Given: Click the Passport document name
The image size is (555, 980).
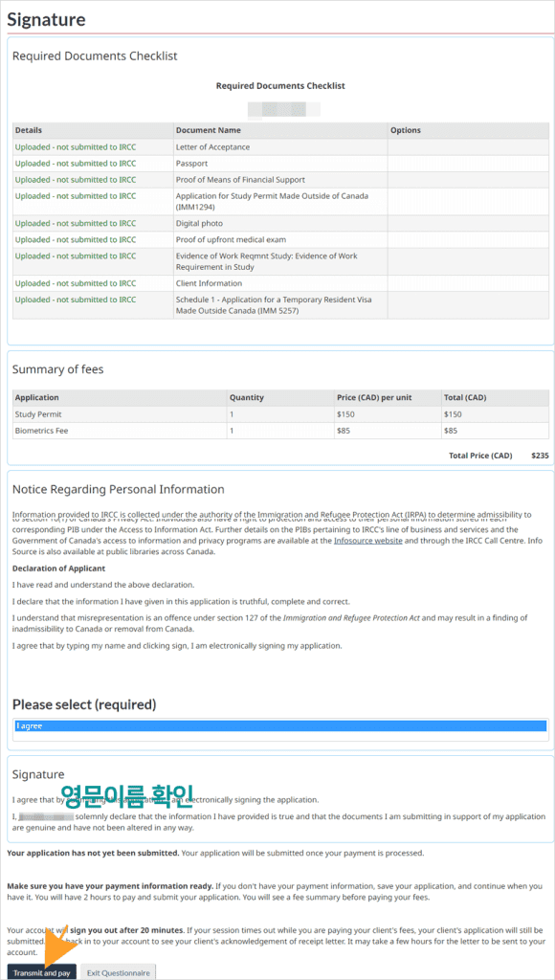Looking at the screenshot, I should (x=192, y=163).
